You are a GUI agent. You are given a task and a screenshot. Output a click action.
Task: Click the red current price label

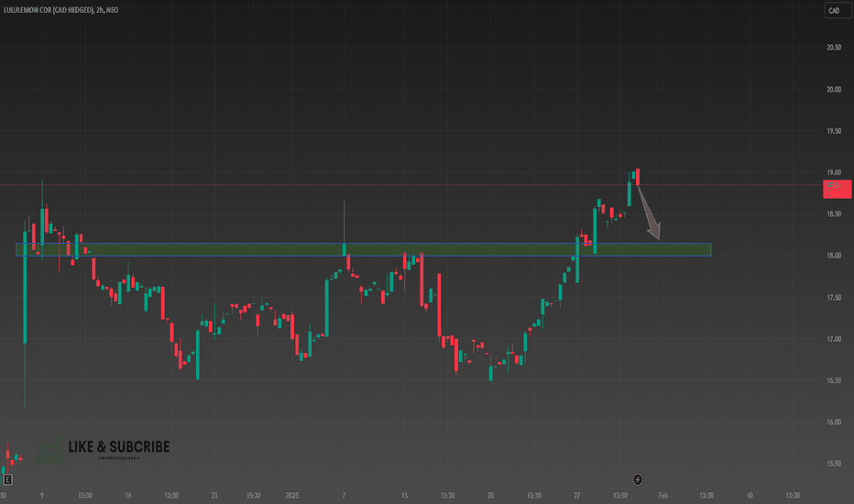tap(837, 189)
